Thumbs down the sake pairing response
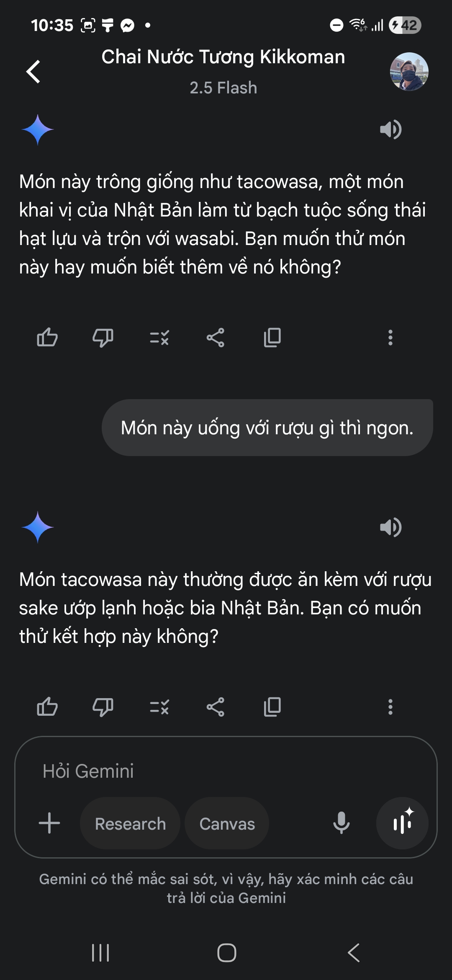 tap(103, 707)
